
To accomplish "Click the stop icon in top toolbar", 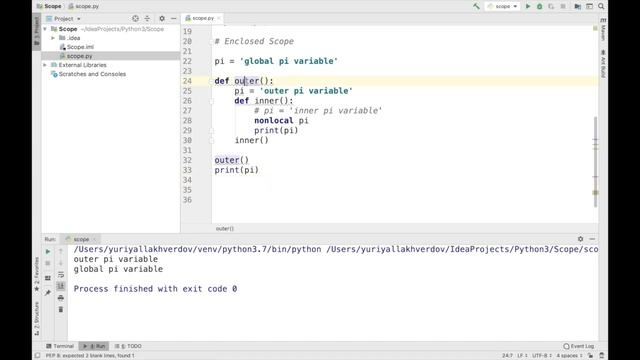I will coord(563,6).
